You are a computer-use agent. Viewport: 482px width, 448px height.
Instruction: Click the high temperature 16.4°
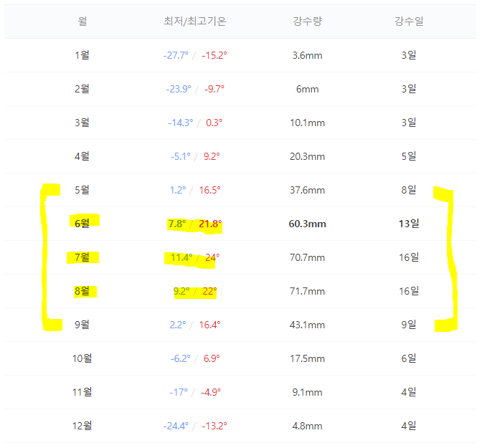pos(210,325)
